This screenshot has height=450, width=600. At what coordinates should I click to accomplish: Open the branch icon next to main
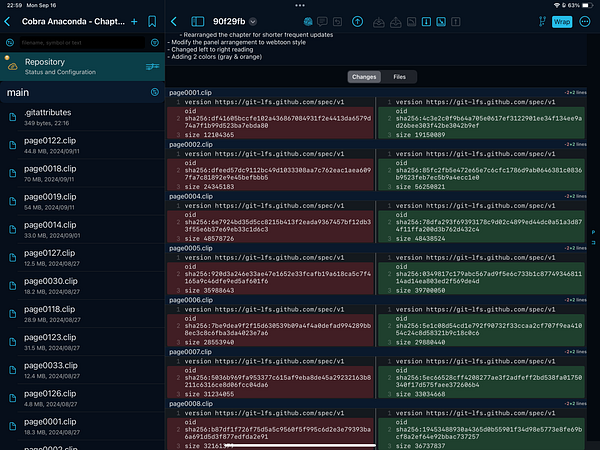[x=154, y=92]
